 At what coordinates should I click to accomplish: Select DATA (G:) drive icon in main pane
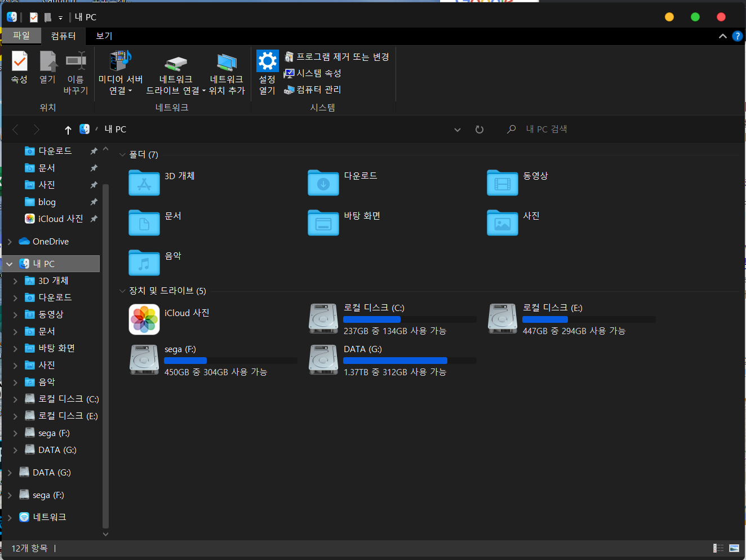(x=323, y=360)
